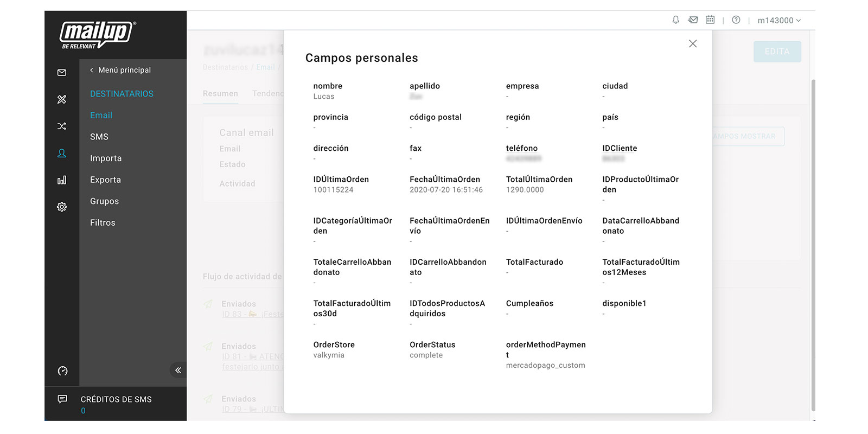Image resolution: width=868 pixels, height=434 pixels.
Task: Close the Campos personales dialog
Action: 693,43
